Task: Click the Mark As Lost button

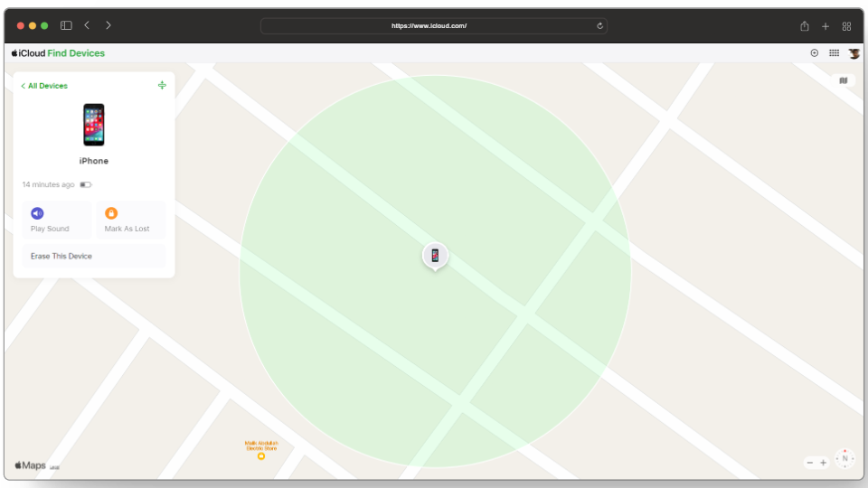Action: point(130,220)
